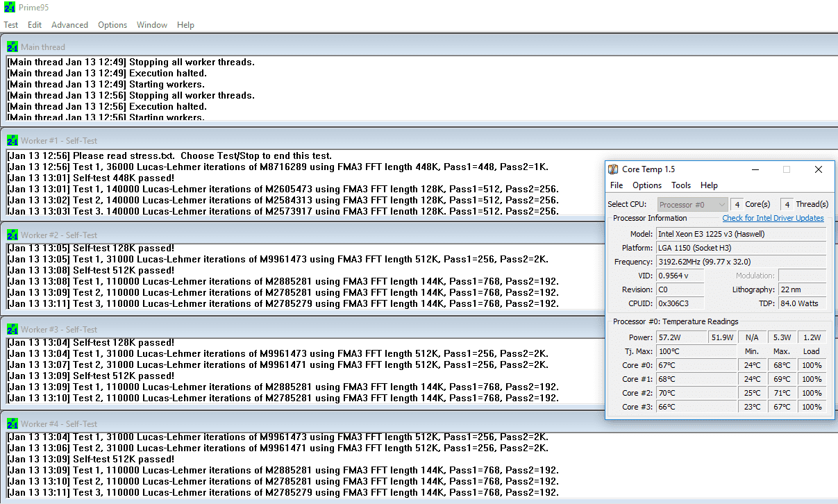Screen dimensions: 838x504
Task: Click the Core #3 maximum temperature value
Action: (x=782, y=407)
